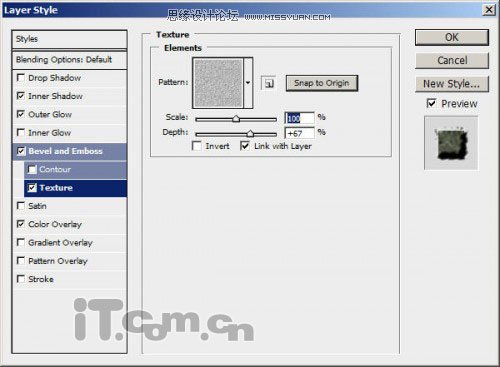Image resolution: width=500 pixels, height=367 pixels.
Task: Open the Stroke settings label
Action: (41, 279)
